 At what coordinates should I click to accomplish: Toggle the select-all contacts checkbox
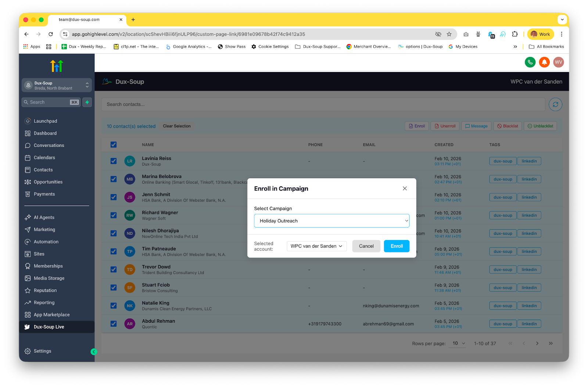(114, 145)
